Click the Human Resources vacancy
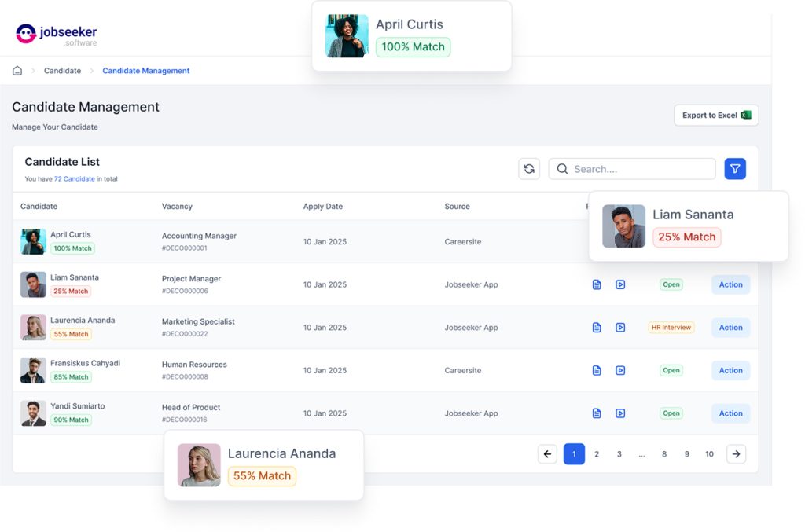This screenshot has width=805, height=532. tap(194, 365)
